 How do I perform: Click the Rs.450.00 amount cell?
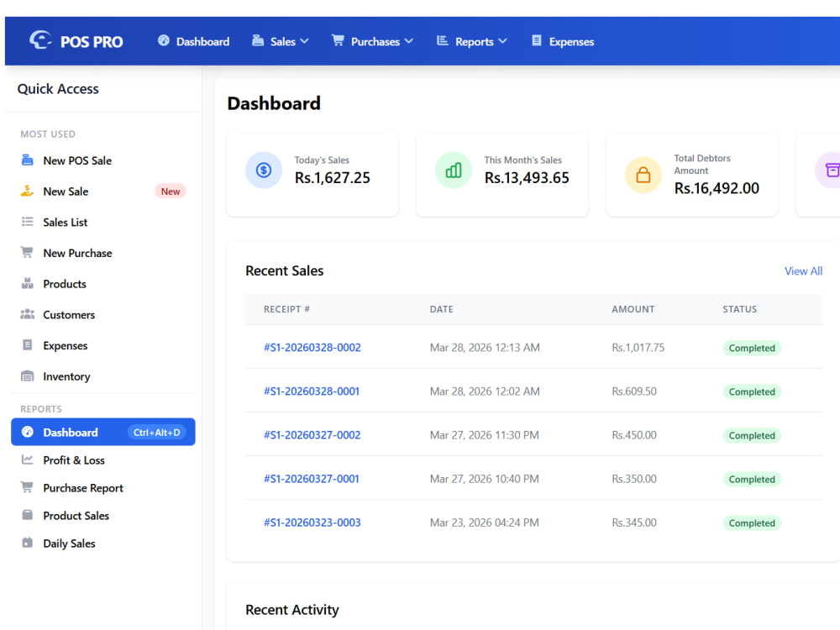(634, 435)
